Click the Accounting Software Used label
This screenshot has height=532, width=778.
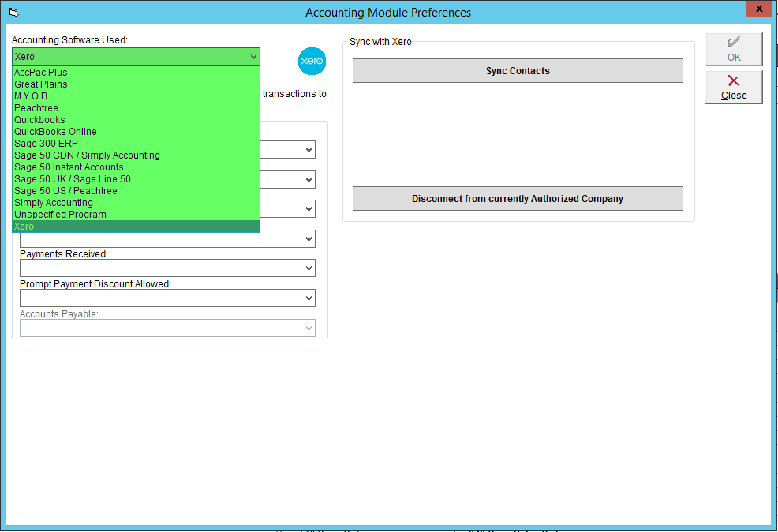pos(69,39)
